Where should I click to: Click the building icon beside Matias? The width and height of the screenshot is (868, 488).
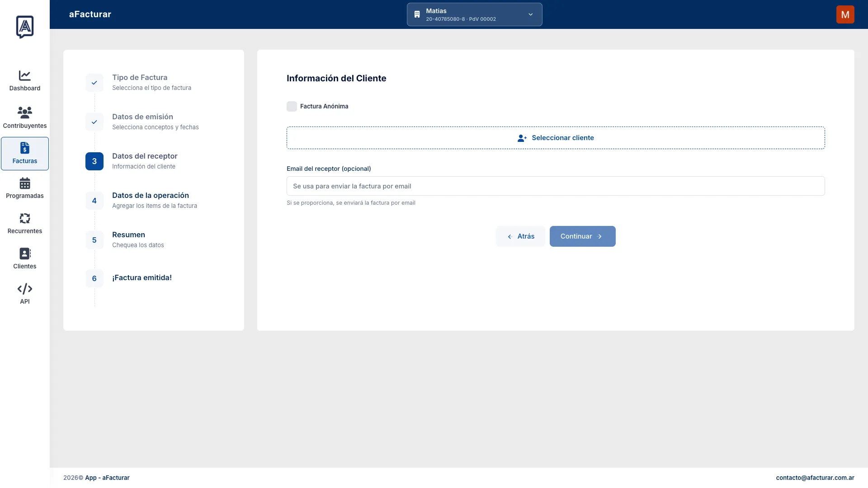[x=417, y=14]
